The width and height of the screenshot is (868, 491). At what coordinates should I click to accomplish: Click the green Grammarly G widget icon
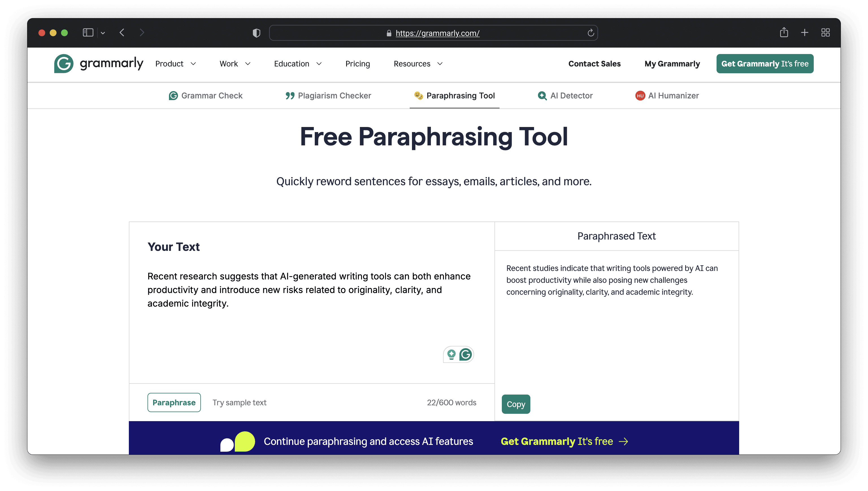(466, 354)
